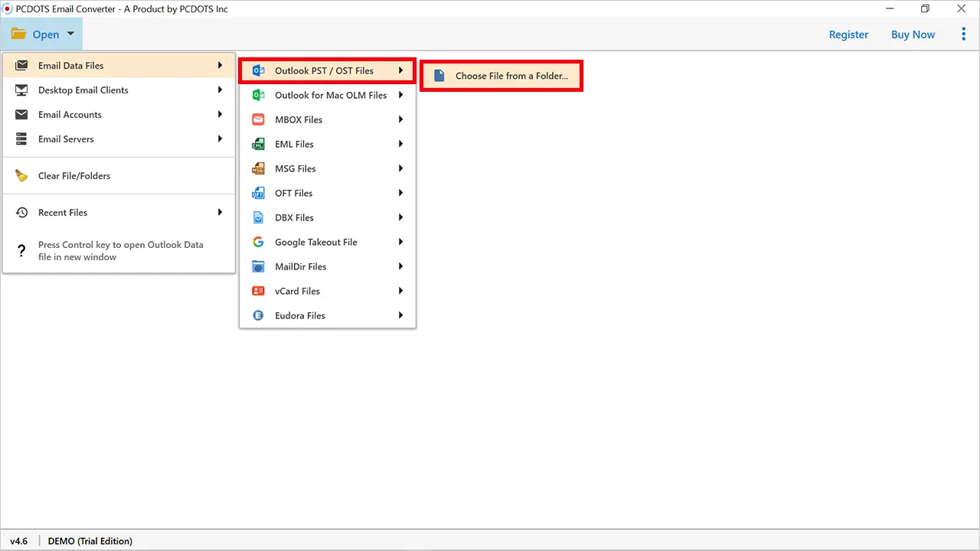The width and height of the screenshot is (980, 551).
Task: Expand Desktop Email Clients submenu arrow
Action: [x=220, y=90]
